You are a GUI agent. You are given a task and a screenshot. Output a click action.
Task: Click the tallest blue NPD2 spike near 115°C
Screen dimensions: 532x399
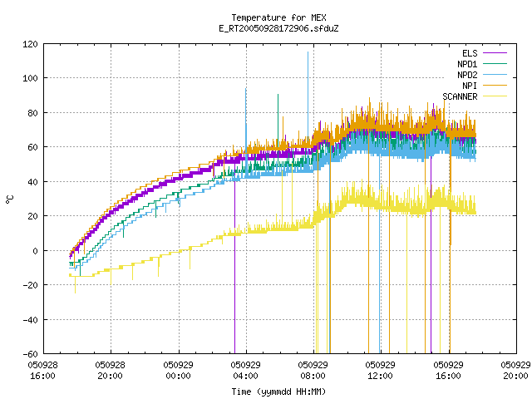(x=308, y=95)
